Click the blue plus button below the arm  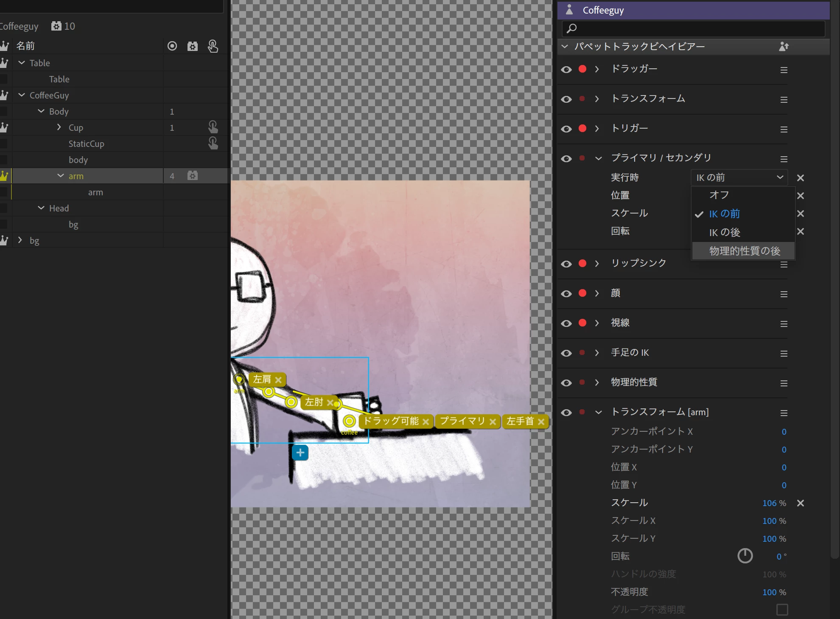pyautogui.click(x=300, y=453)
